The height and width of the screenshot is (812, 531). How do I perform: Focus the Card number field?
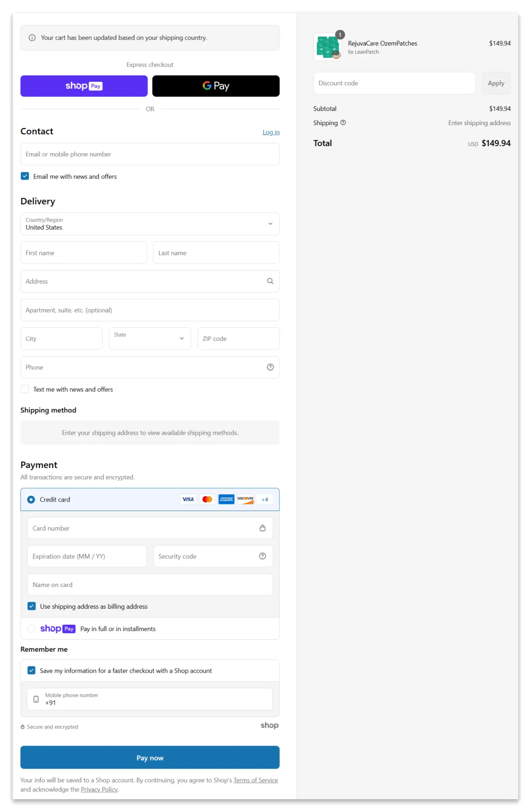(150, 528)
